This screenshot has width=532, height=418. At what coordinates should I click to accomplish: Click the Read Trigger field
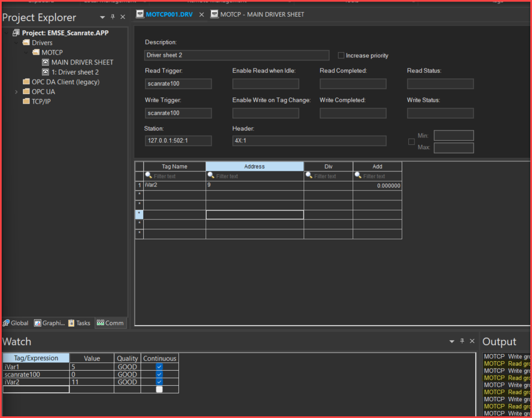coord(178,83)
